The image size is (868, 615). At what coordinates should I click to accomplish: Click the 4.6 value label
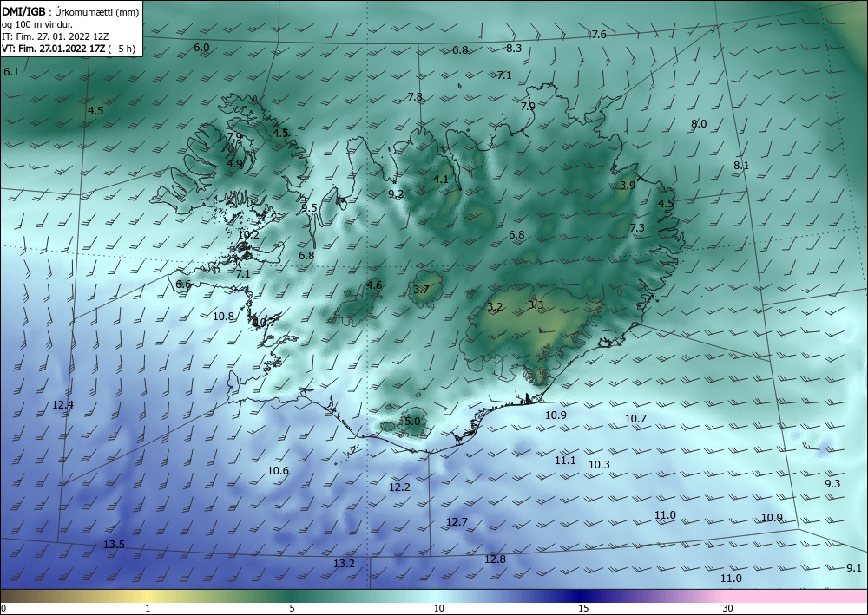point(375,285)
